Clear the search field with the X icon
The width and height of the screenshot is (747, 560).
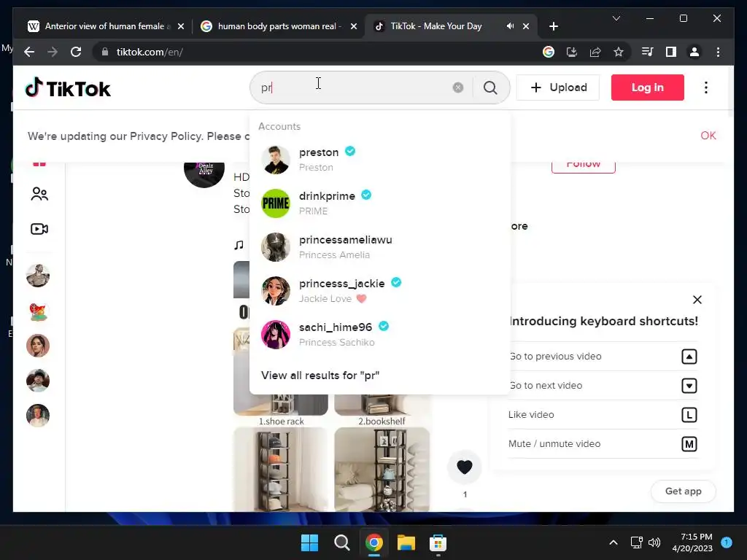click(x=458, y=87)
